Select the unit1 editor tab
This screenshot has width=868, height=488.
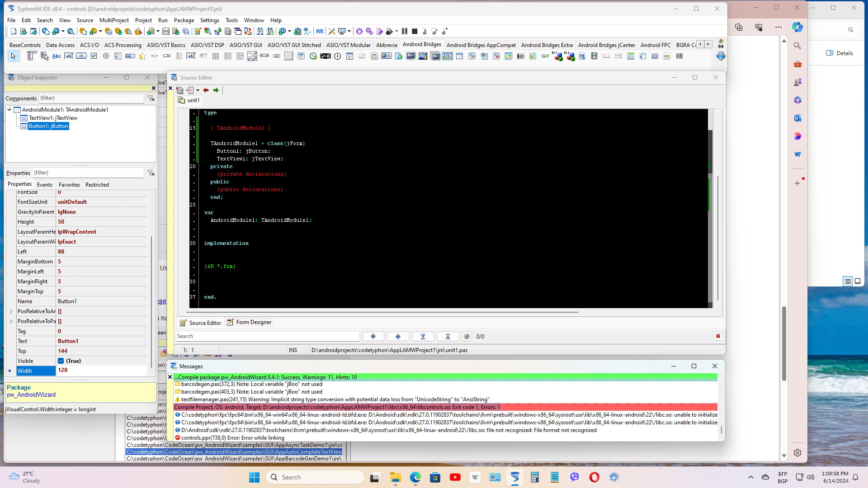[x=189, y=100]
